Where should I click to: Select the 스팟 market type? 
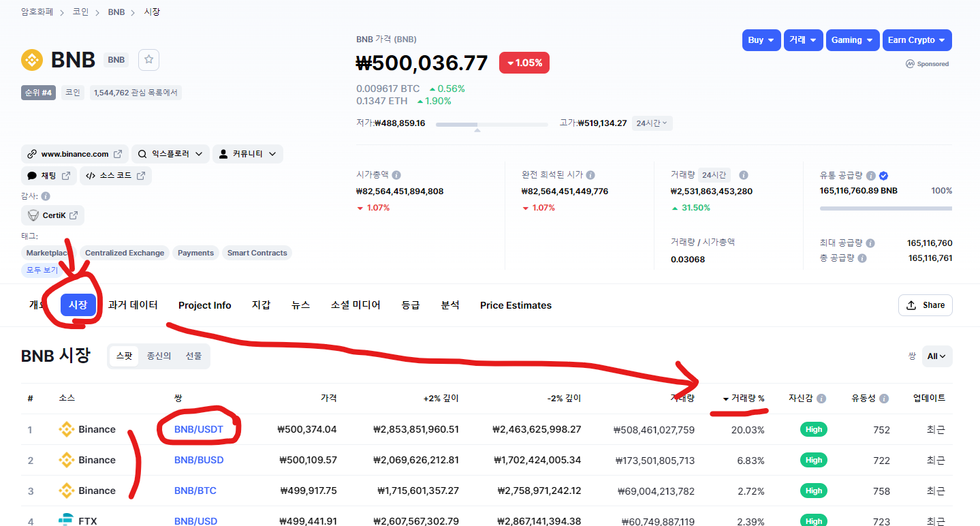click(124, 356)
